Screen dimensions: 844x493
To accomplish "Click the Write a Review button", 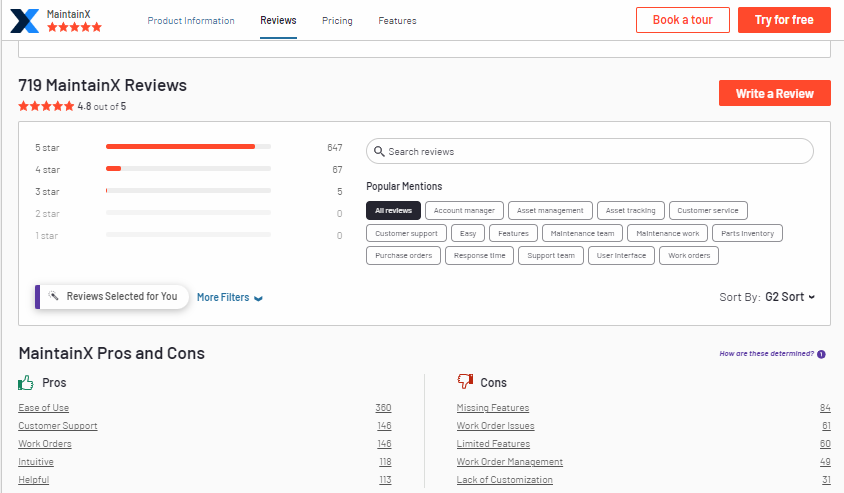I will point(775,93).
